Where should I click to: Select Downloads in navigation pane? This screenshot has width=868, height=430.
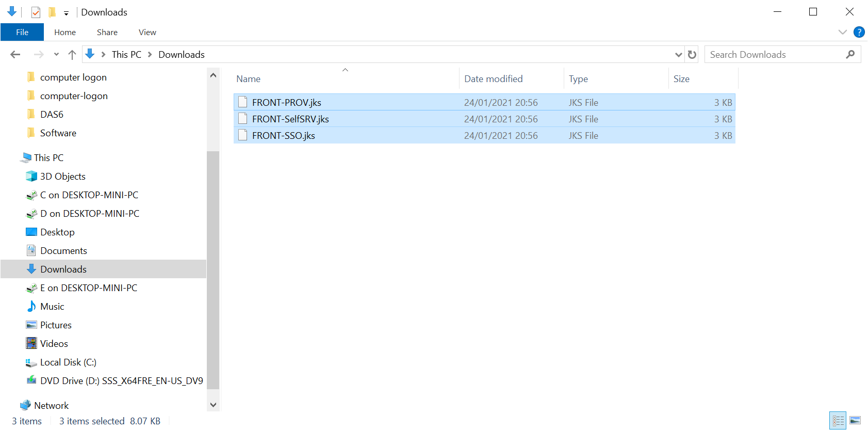pyautogui.click(x=63, y=269)
